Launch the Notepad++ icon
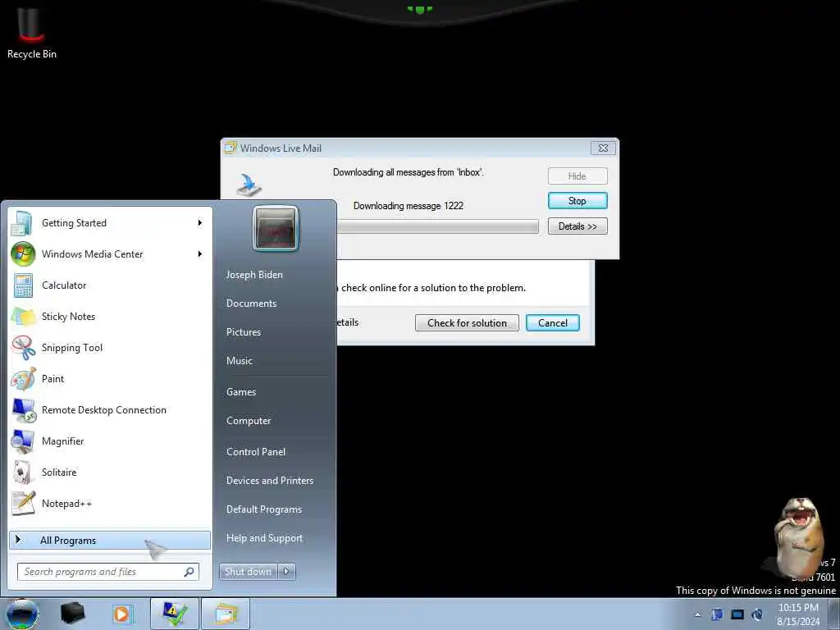The height and width of the screenshot is (630, 840). point(24,504)
